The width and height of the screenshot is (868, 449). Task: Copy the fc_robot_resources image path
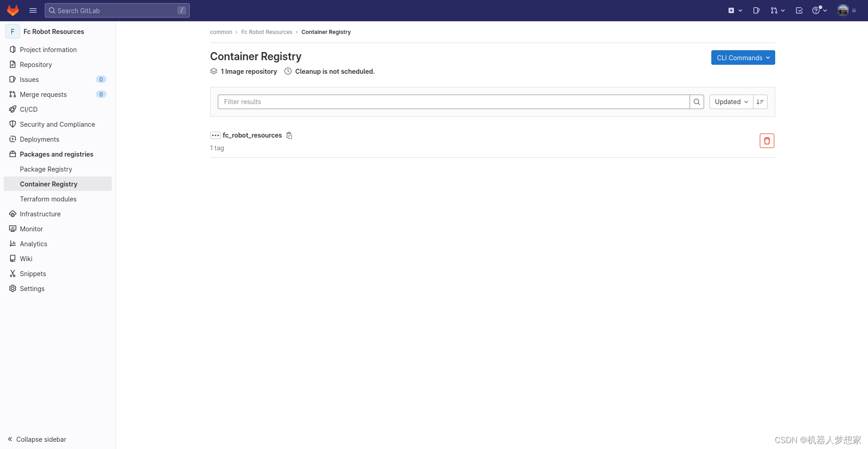coord(289,135)
